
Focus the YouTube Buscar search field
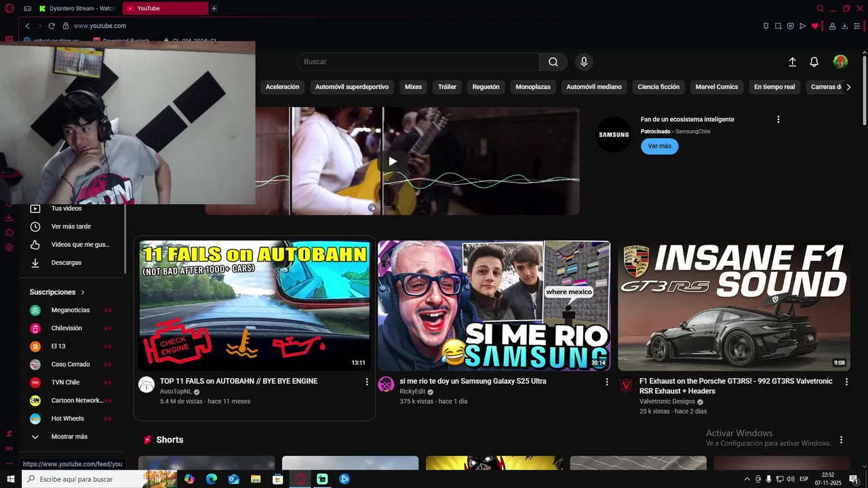click(418, 62)
